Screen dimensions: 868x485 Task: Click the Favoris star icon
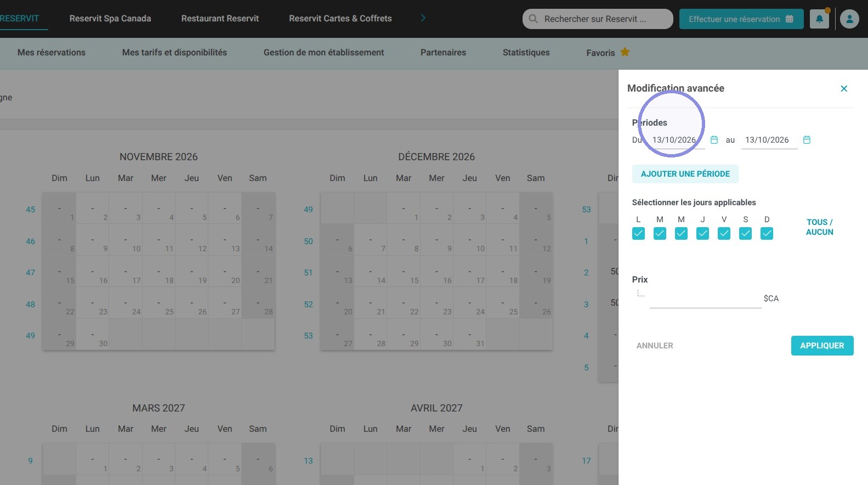coord(625,52)
